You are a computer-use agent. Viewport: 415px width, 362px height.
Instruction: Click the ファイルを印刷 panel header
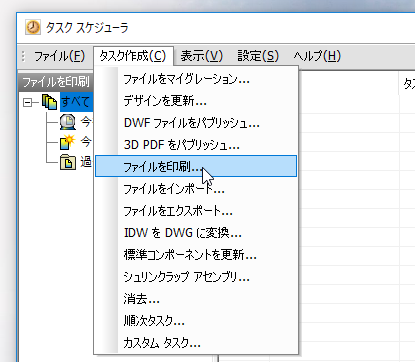(56, 82)
